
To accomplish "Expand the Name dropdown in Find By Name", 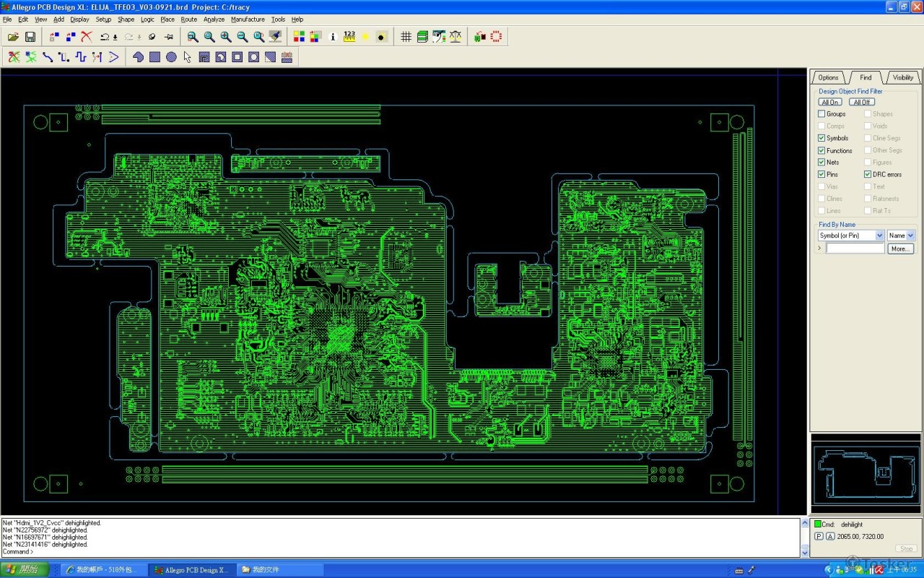I will 910,236.
